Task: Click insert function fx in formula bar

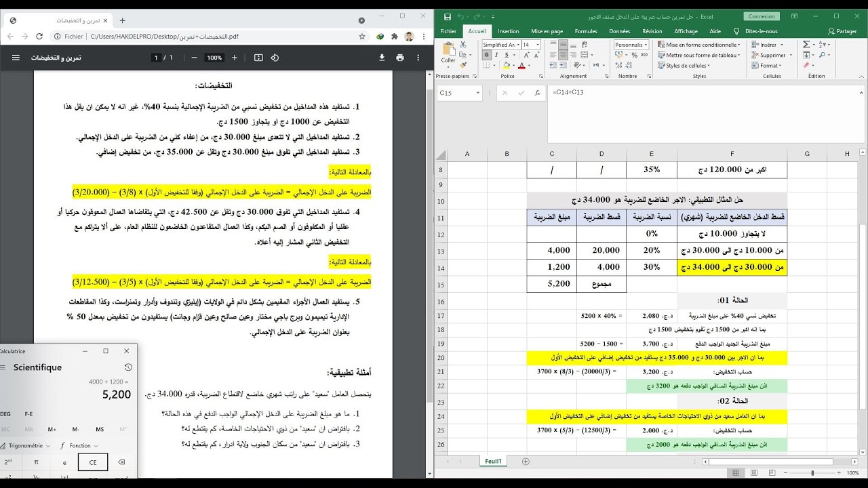Action: [x=536, y=92]
